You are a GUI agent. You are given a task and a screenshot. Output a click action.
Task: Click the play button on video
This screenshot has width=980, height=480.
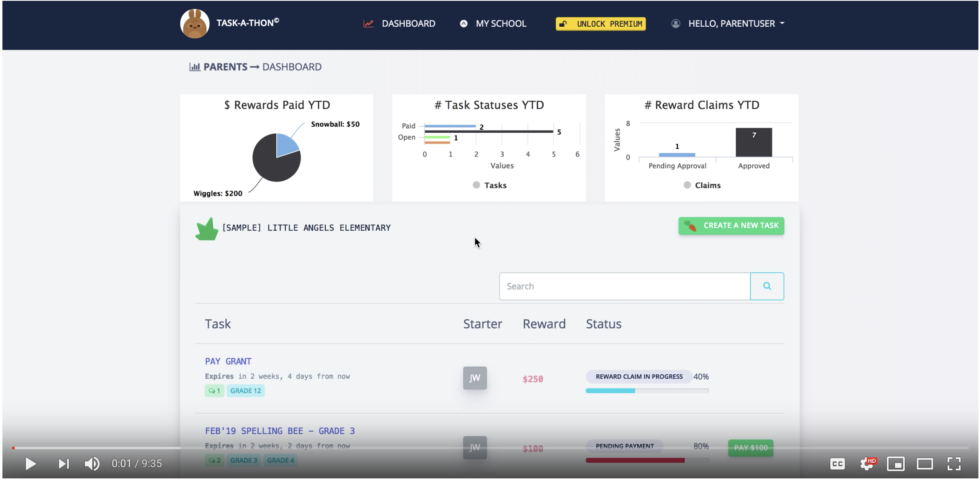30,464
